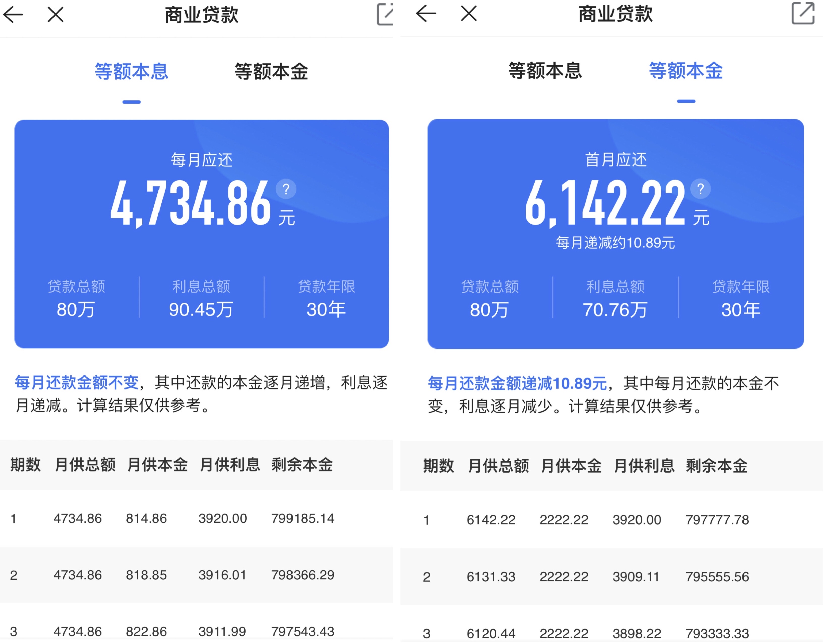Image resolution: width=823 pixels, height=644 pixels.
Task: Tap 每月递减约10.89元 text in blue card
Action: click(615, 243)
